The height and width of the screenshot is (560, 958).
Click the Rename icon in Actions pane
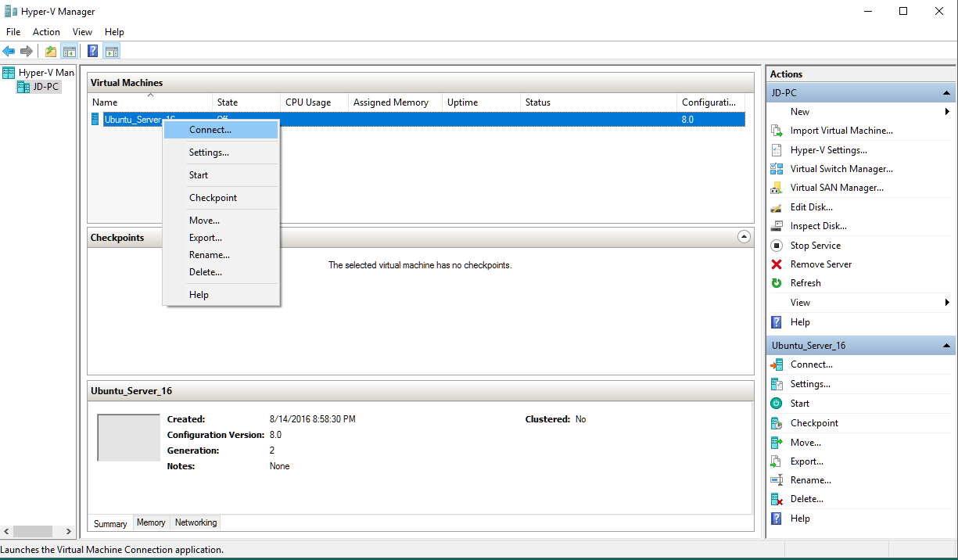(777, 480)
